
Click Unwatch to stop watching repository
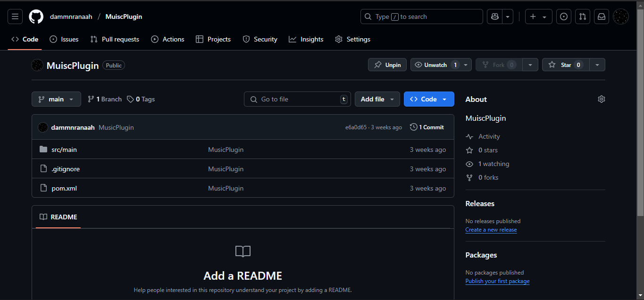pos(435,65)
